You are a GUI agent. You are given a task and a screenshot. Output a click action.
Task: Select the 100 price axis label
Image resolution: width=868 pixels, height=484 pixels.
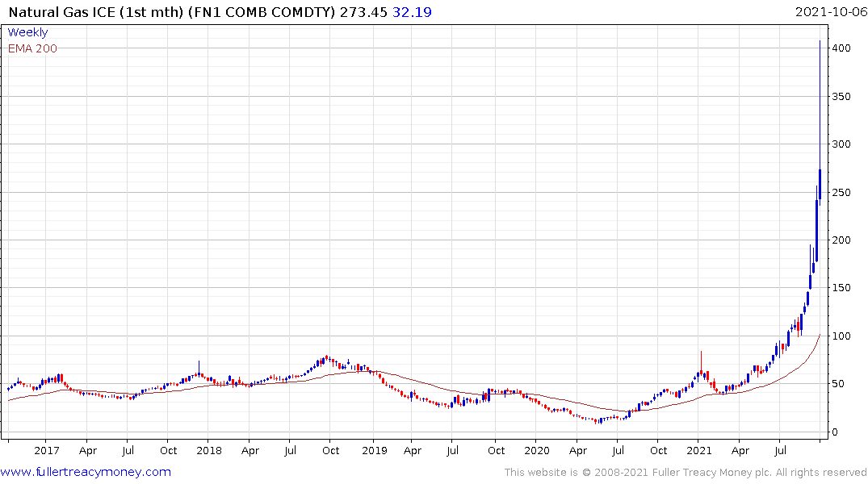click(841, 336)
